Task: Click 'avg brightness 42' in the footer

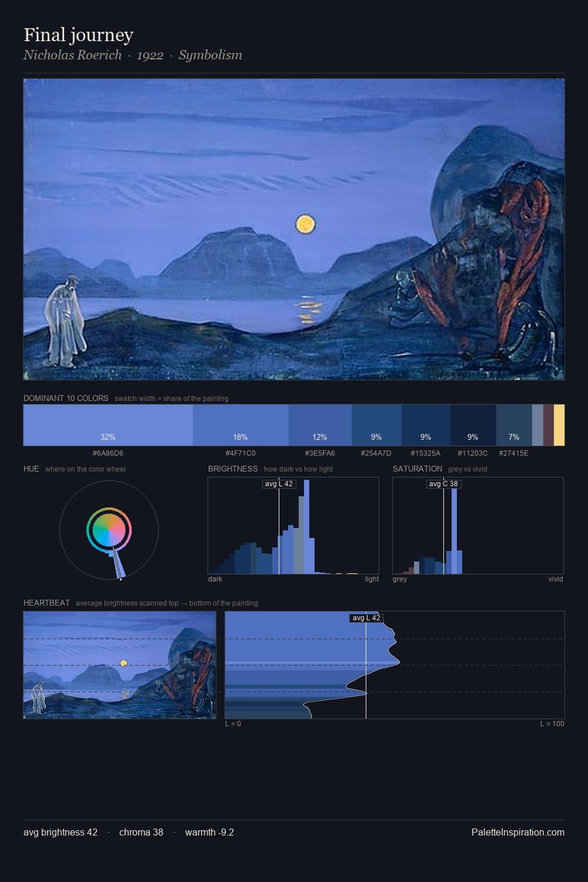Action: point(61,832)
